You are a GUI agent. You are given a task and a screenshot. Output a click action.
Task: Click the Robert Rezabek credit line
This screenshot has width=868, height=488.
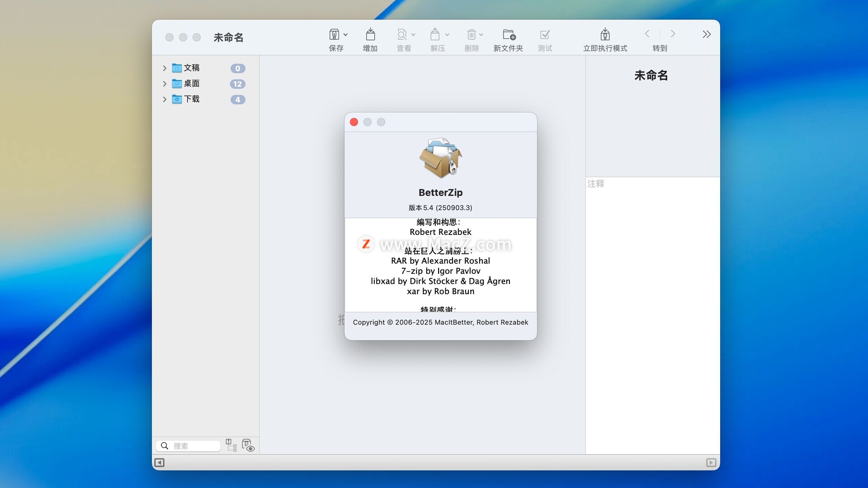[x=440, y=232]
